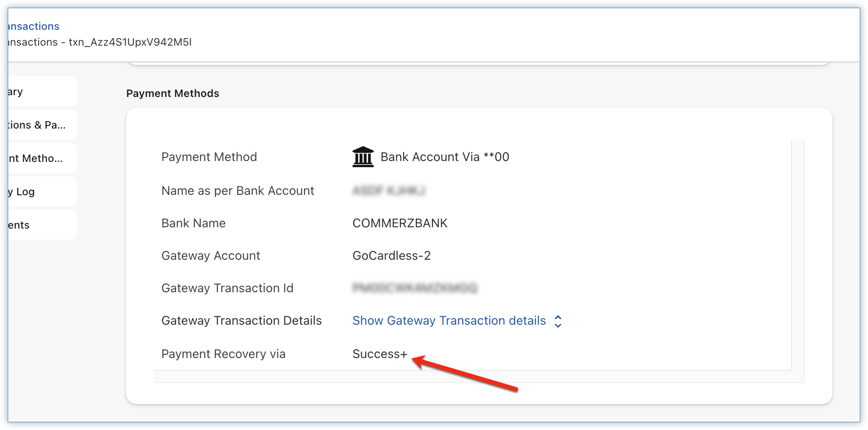Click the Payment Methods section heading
868x430 pixels.
click(173, 93)
